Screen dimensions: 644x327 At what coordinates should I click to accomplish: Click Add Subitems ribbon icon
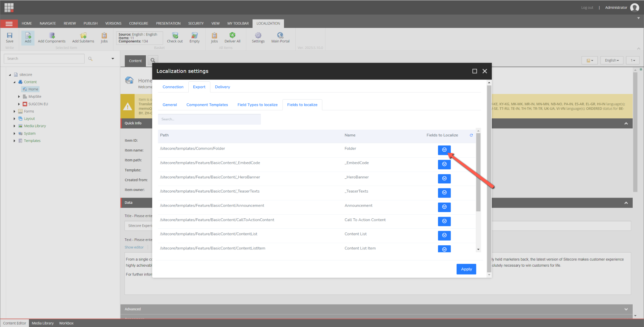(83, 37)
